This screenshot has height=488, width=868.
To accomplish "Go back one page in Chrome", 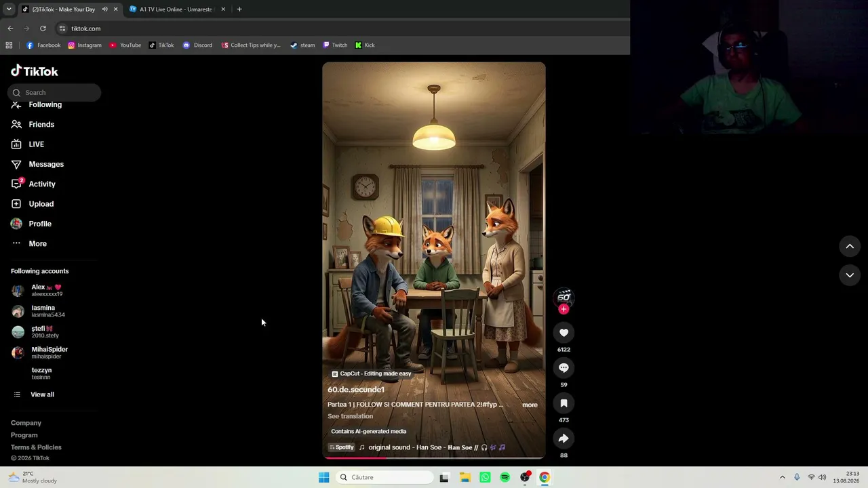I will [10, 28].
